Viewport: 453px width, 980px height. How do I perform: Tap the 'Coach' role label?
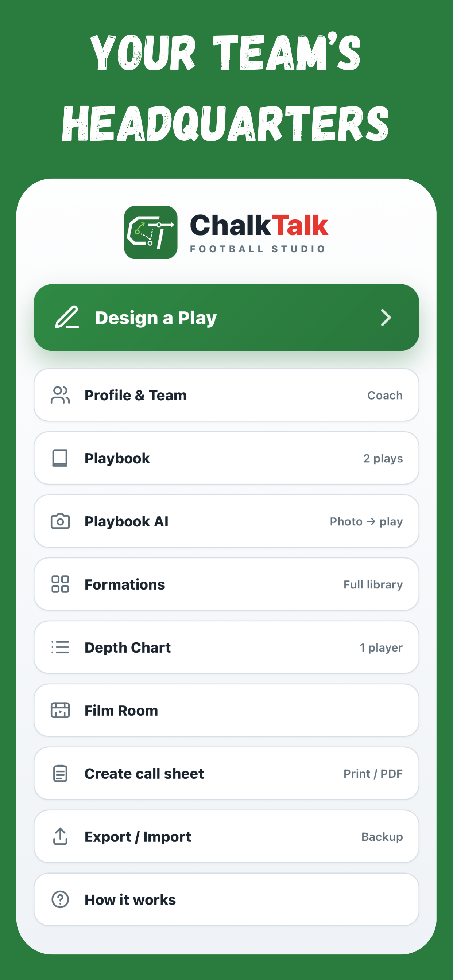[x=385, y=396]
